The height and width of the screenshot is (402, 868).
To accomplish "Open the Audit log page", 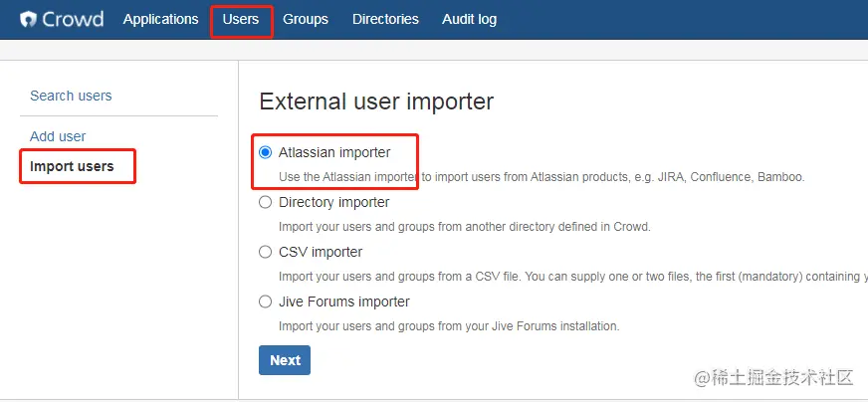I will [x=469, y=19].
